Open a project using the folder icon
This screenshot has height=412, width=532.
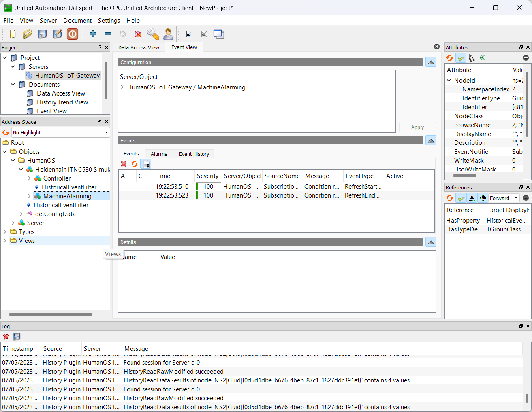tap(28, 34)
